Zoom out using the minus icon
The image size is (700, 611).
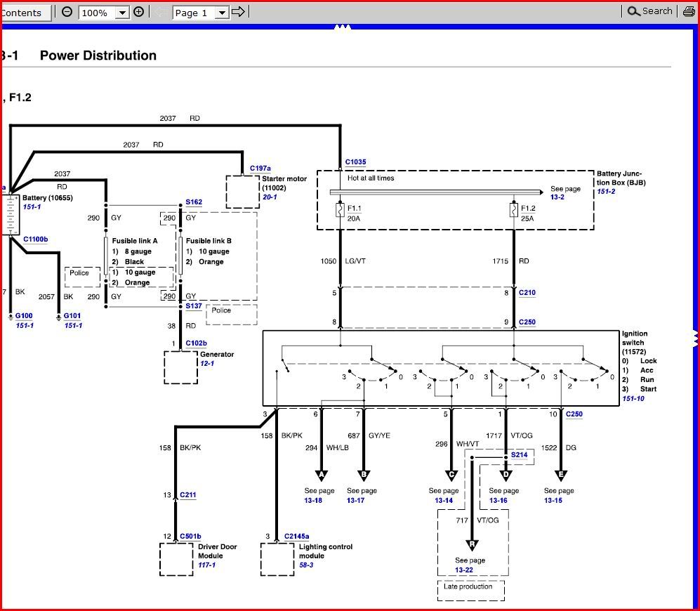65,11
